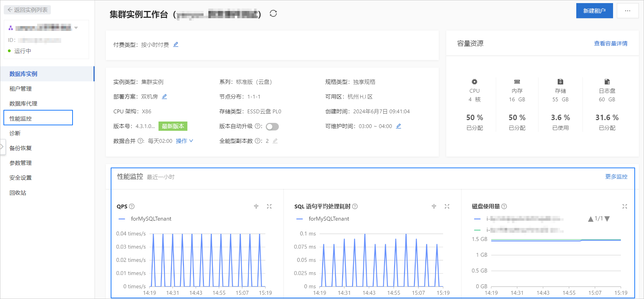Open the 操作 dropdown for data merge
644x299 pixels.
(185, 141)
